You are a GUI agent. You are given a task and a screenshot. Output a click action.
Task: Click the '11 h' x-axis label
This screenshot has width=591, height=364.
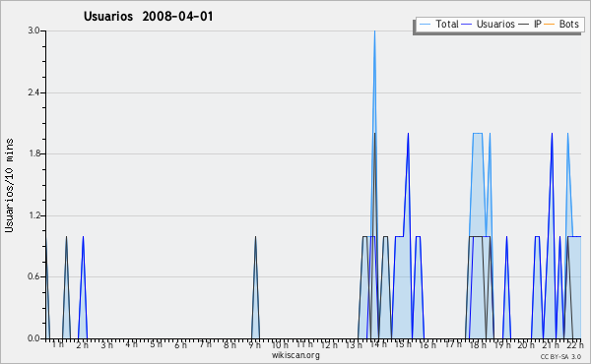304,344
